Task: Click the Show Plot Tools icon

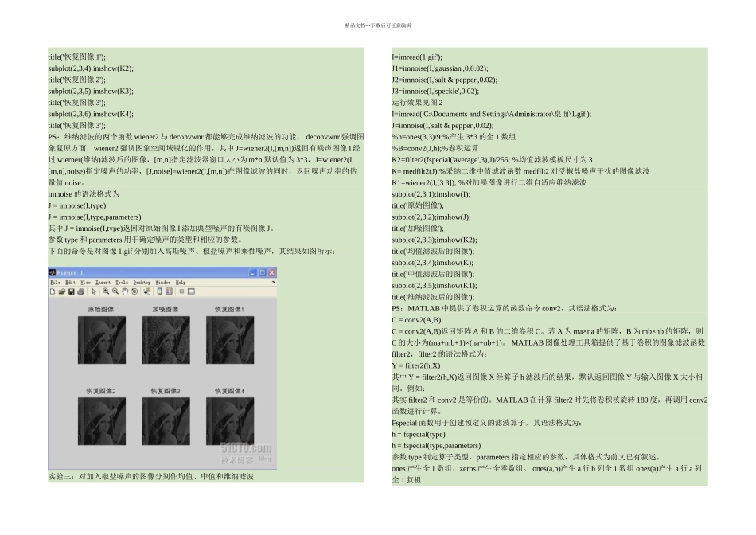Action: click(192, 291)
